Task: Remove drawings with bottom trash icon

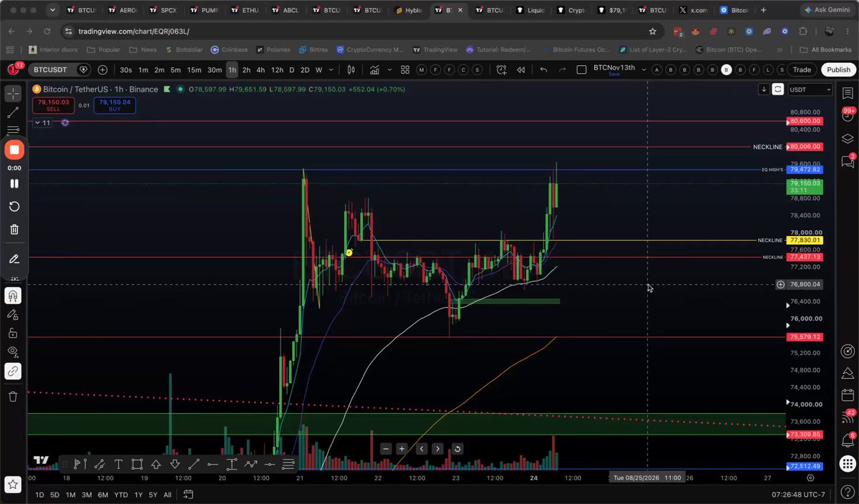Action: [x=14, y=396]
